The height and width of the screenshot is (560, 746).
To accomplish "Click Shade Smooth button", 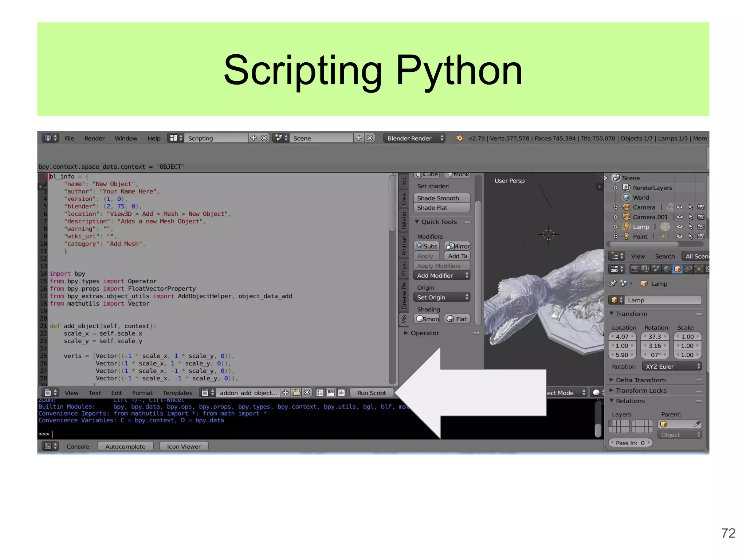I will click(442, 198).
